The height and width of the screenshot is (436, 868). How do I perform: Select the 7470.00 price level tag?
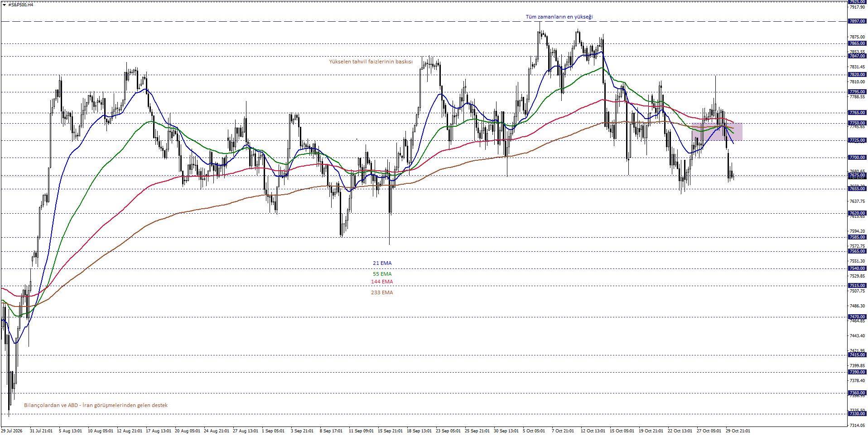[x=857, y=317]
